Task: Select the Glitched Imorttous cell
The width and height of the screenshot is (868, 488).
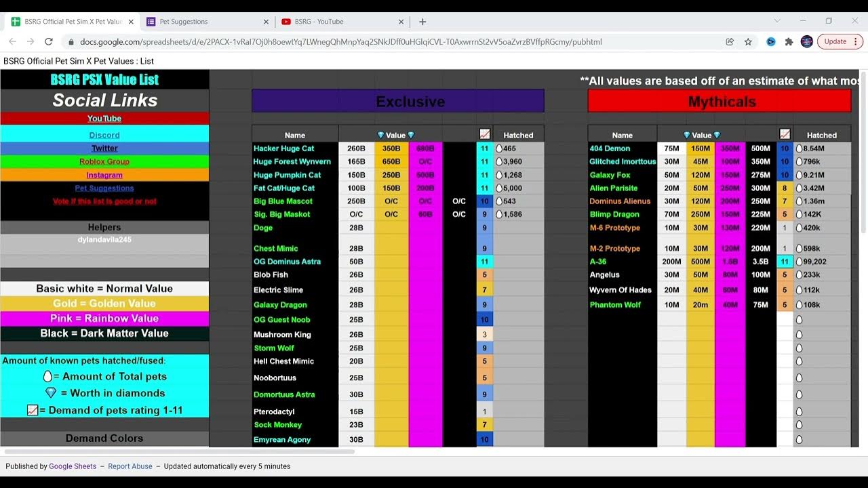Action: 623,161
